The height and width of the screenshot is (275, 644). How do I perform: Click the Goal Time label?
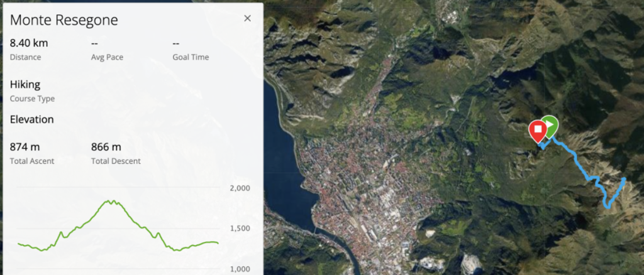pos(191,57)
